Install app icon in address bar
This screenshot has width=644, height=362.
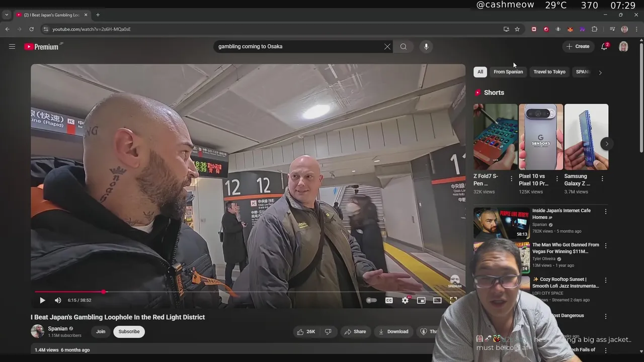click(506, 29)
